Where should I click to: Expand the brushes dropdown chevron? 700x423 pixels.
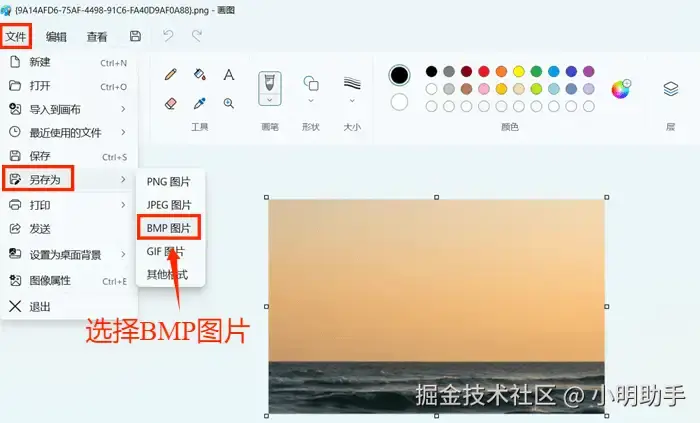point(270,100)
